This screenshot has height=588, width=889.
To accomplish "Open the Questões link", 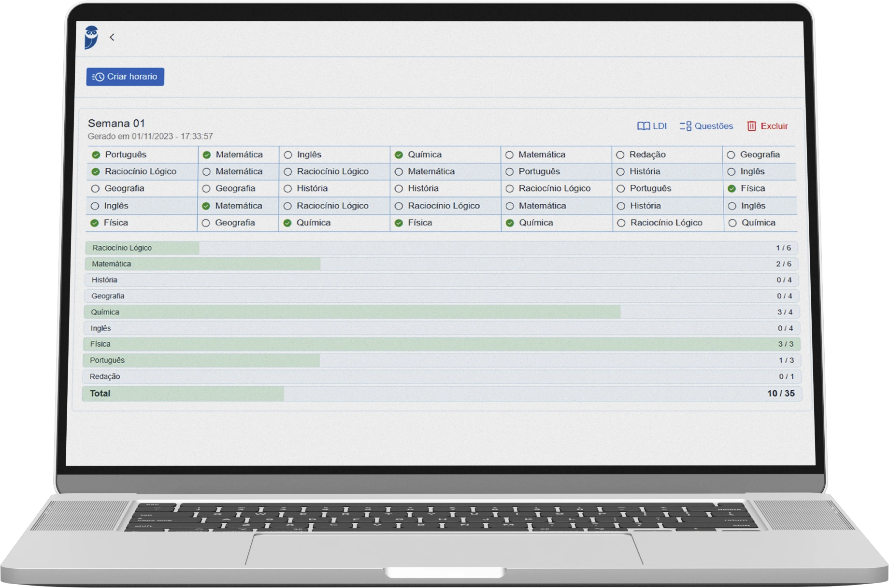I will point(713,126).
